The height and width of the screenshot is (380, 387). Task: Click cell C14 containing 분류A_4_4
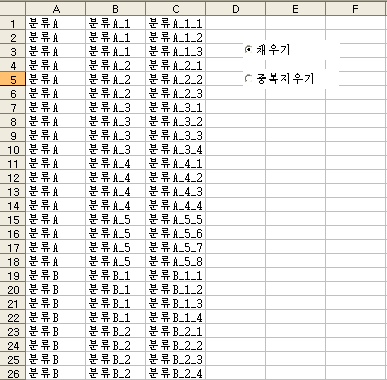point(176,205)
